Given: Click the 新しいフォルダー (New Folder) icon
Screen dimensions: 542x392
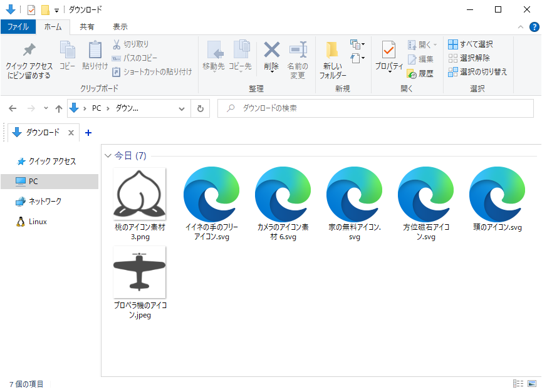Looking at the screenshot, I should tap(332, 50).
